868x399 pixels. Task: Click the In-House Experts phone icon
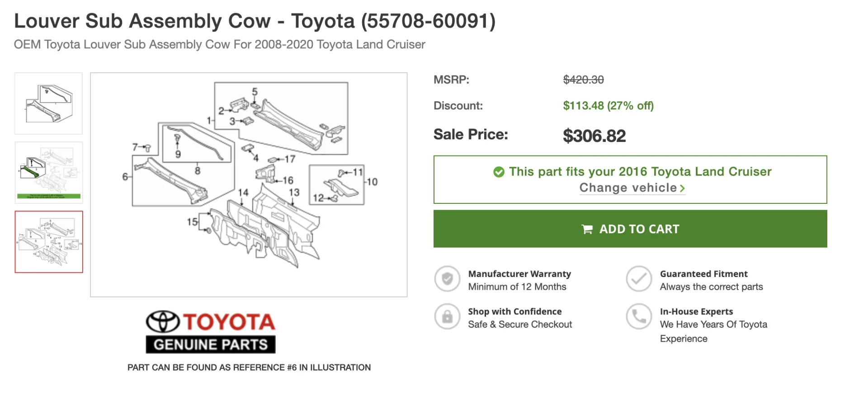coord(639,316)
